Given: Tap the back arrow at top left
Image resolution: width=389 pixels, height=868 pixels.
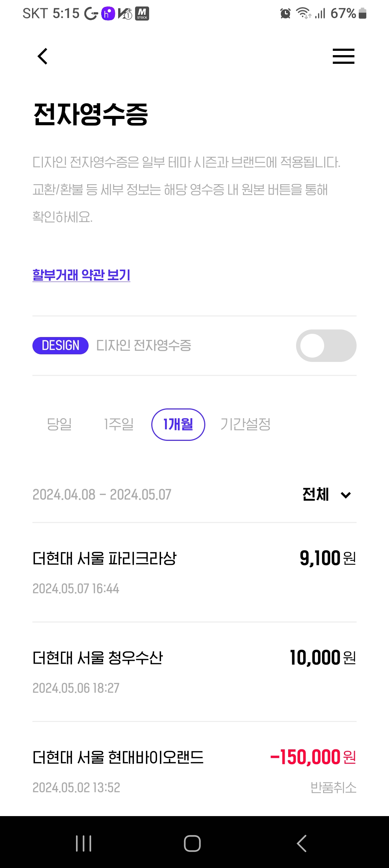Looking at the screenshot, I should [x=43, y=56].
